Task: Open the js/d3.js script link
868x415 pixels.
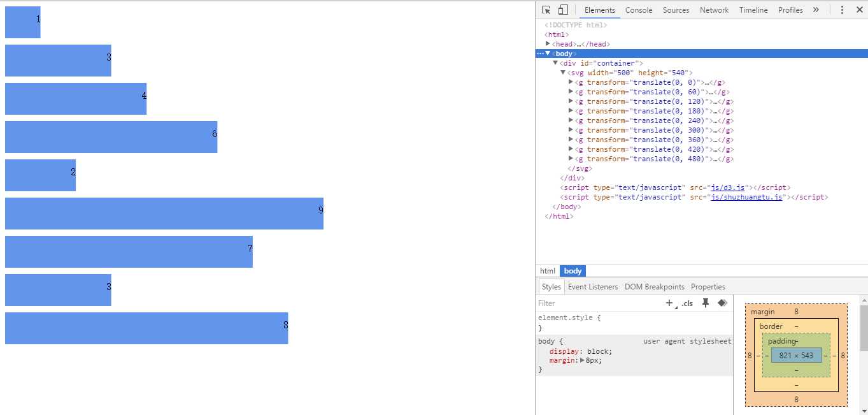Action: pyautogui.click(x=729, y=187)
